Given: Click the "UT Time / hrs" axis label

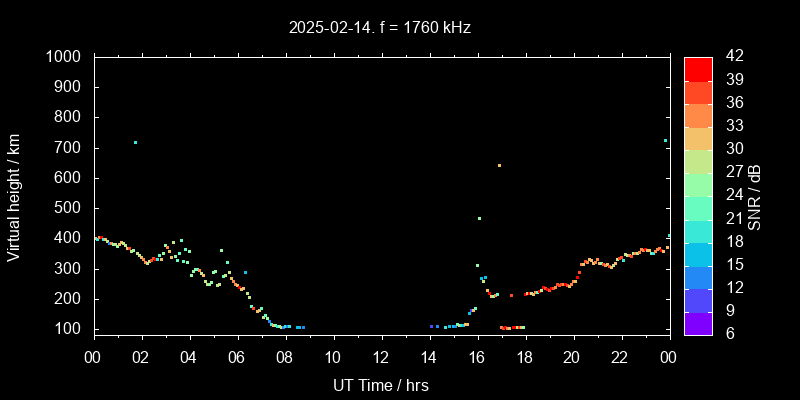Looking at the screenshot, I should 380,384.
